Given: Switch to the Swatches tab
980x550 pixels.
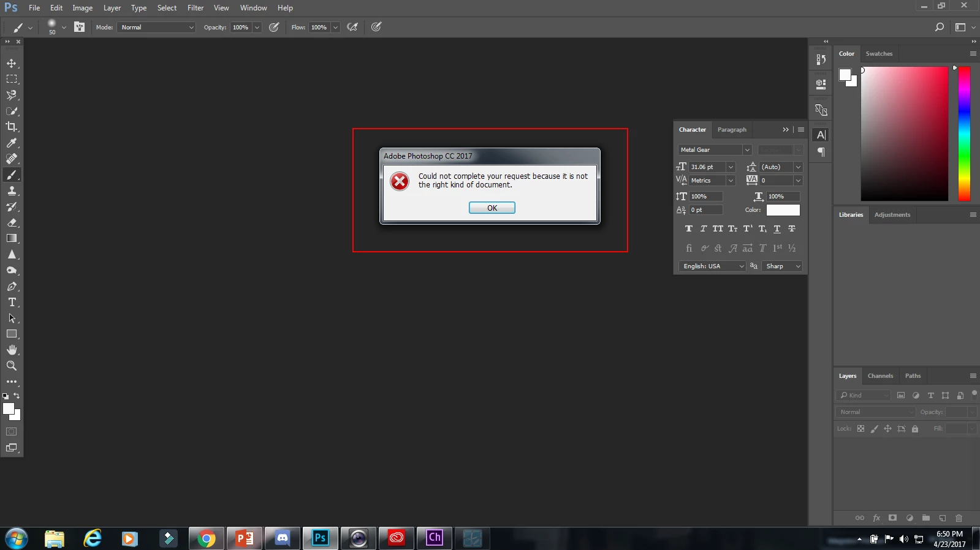Looking at the screenshot, I should click(879, 53).
